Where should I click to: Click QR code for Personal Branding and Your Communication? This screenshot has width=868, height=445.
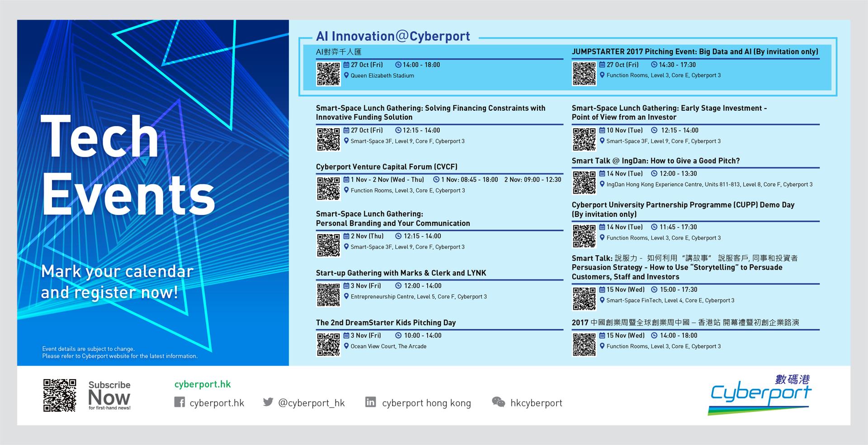coord(328,245)
